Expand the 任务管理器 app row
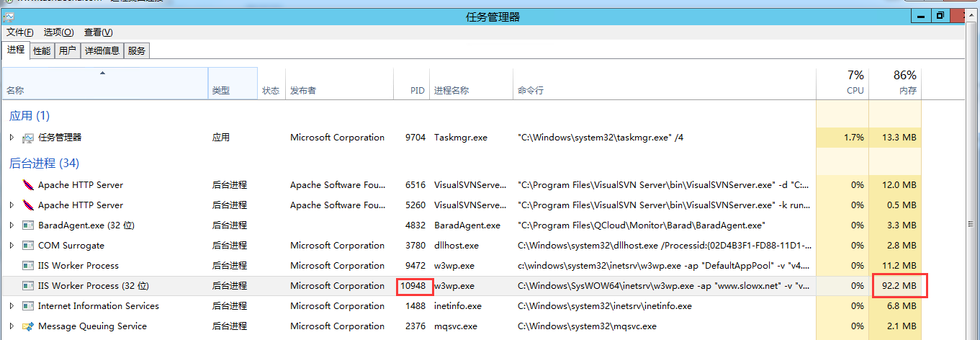The width and height of the screenshot is (980, 340). [12, 138]
